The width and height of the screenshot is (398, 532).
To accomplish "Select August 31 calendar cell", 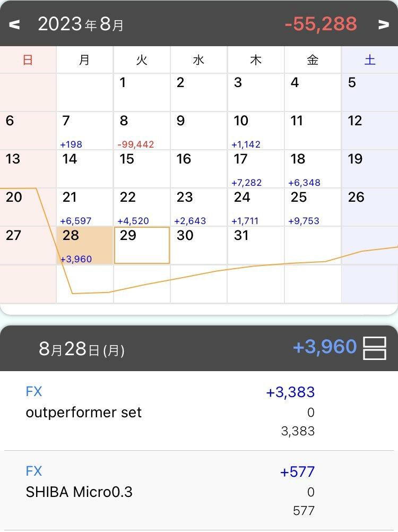I will tap(256, 245).
